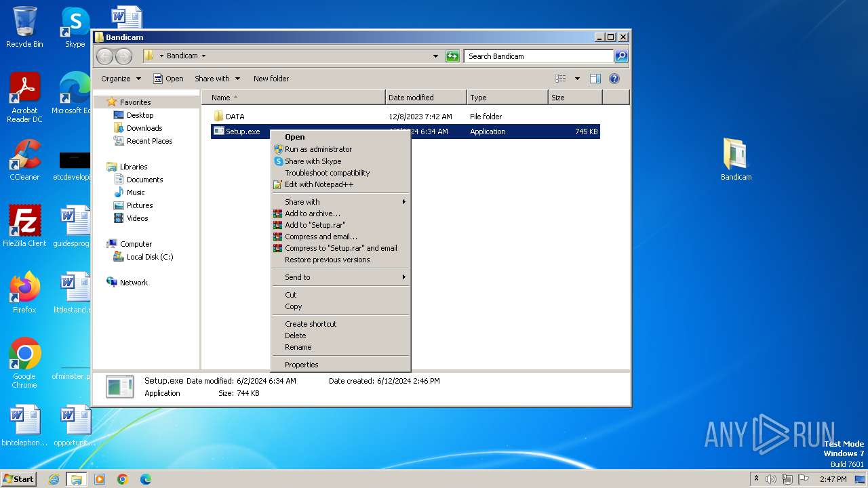Screen dimensions: 868x488
Task: Launch the CCleaner desktop shortcut
Action: (24, 160)
